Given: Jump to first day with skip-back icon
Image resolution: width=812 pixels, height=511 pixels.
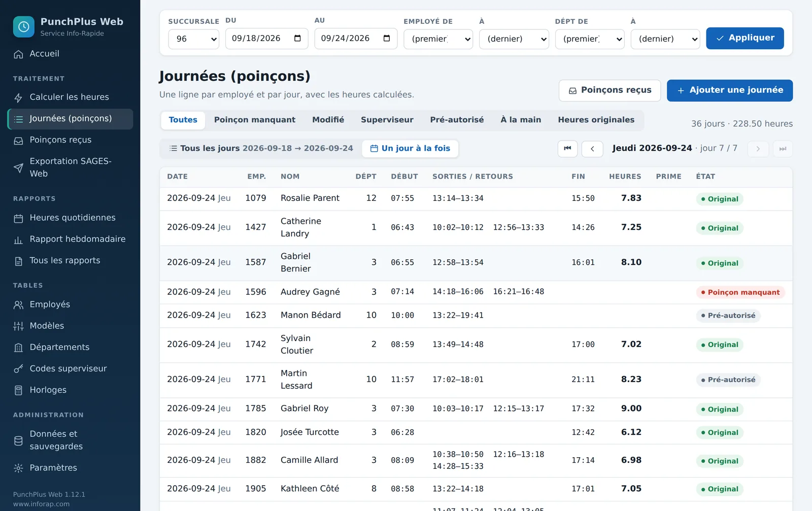Looking at the screenshot, I should click(x=567, y=149).
